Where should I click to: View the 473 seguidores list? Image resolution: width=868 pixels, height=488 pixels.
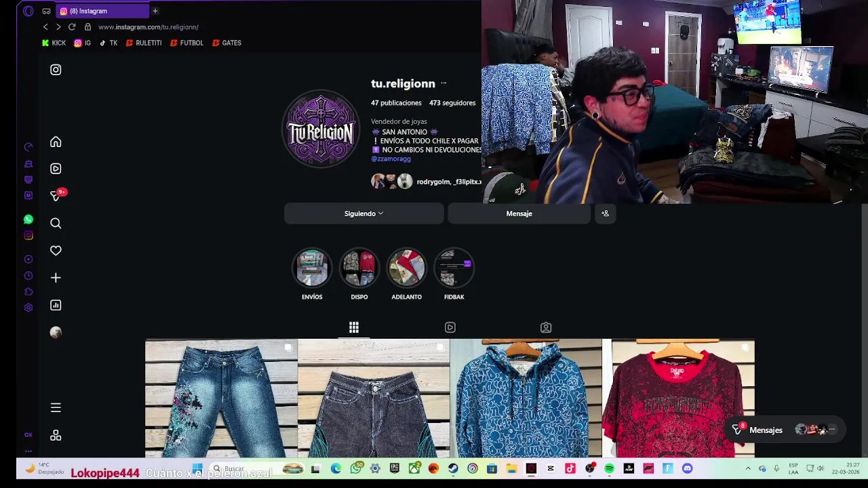point(452,103)
